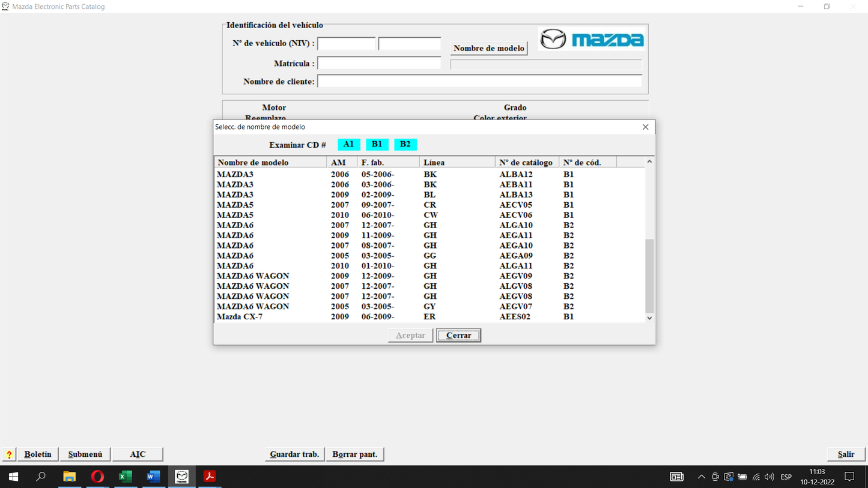The height and width of the screenshot is (488, 868).
Task: Open File Explorer from the taskbar
Action: [70, 477]
